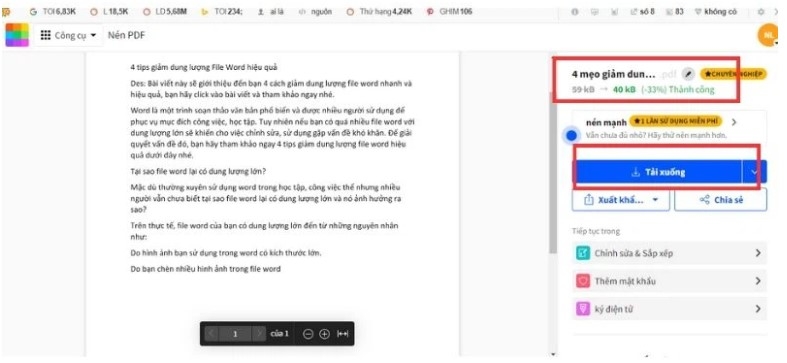
Task: Click the Tải xuống download button
Action: [x=657, y=172]
